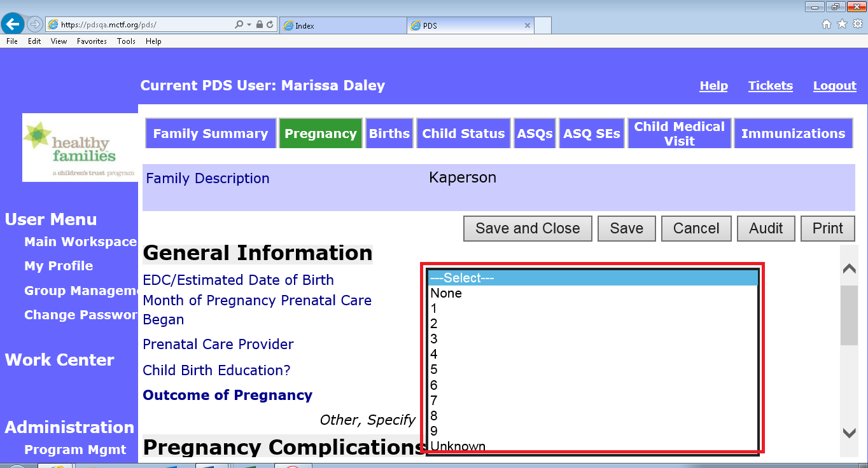Choose month 6 in dropdown list
This screenshot has width=868, height=468.
[x=592, y=385]
